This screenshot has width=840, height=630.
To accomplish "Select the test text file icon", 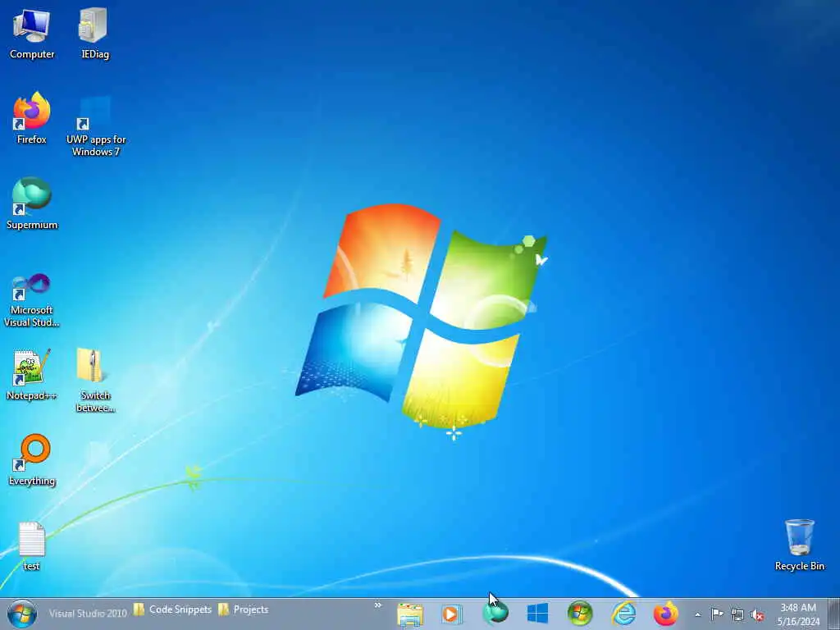I will [32, 546].
